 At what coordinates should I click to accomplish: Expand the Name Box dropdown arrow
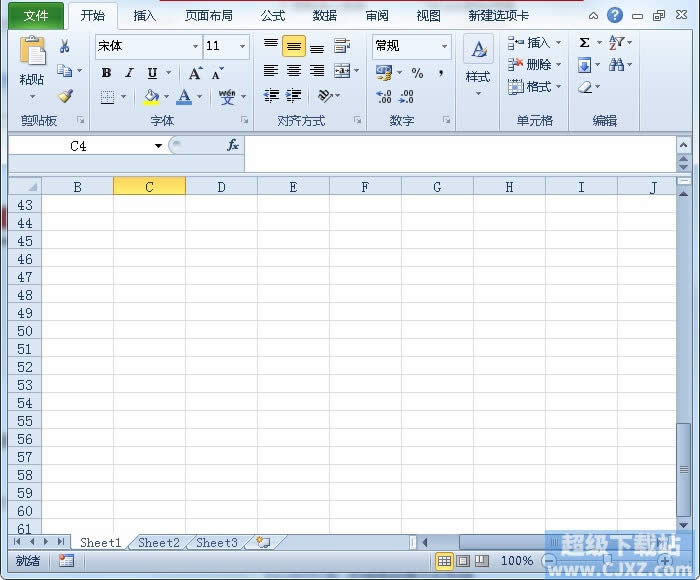click(158, 146)
